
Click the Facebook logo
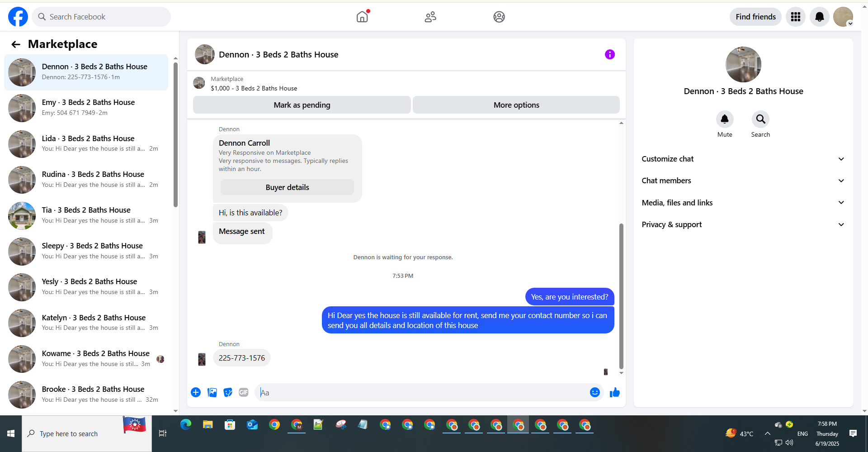[x=18, y=17]
